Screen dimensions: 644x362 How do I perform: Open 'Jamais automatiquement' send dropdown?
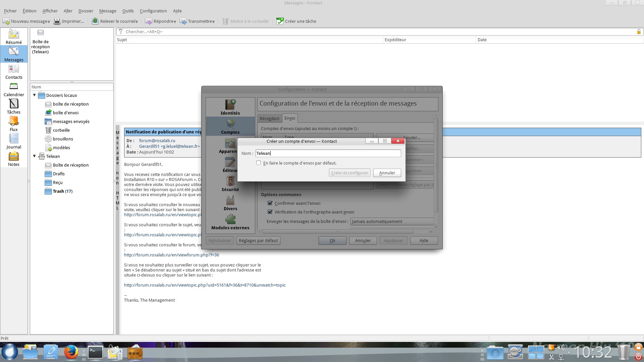click(x=392, y=221)
